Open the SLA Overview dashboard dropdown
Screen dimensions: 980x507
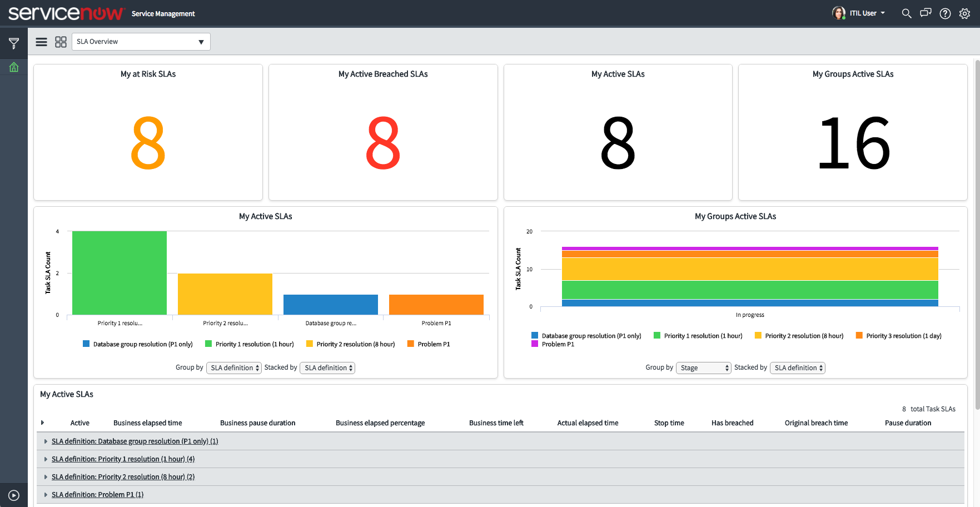[x=141, y=42]
